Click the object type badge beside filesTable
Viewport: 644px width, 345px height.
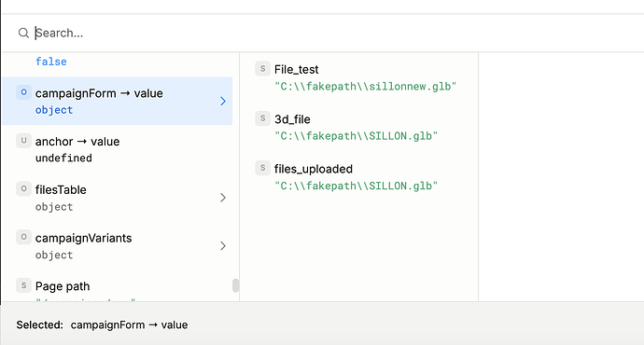pyautogui.click(x=23, y=188)
